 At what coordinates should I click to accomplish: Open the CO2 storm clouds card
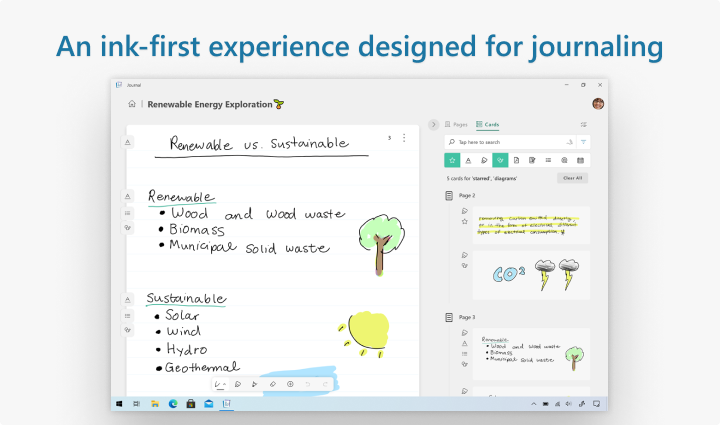(x=531, y=275)
